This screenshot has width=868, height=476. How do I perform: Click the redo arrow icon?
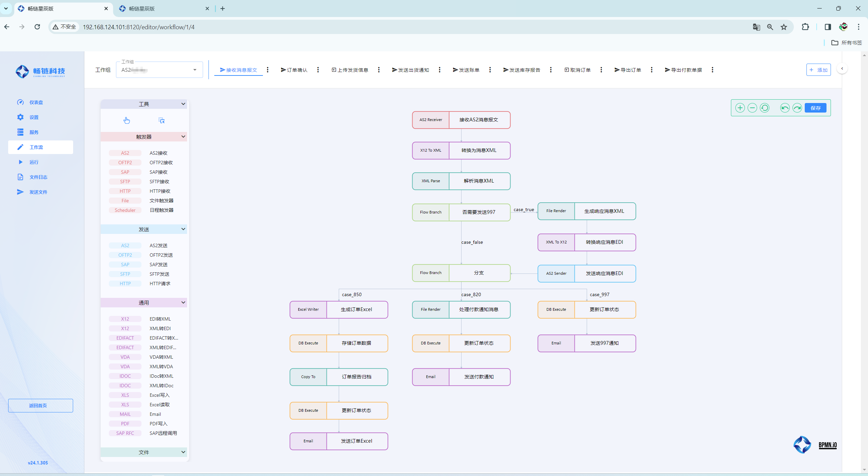click(797, 108)
